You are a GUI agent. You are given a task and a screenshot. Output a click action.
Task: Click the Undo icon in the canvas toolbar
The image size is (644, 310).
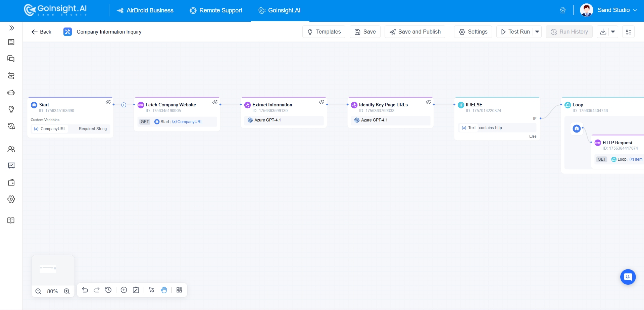[x=85, y=290]
